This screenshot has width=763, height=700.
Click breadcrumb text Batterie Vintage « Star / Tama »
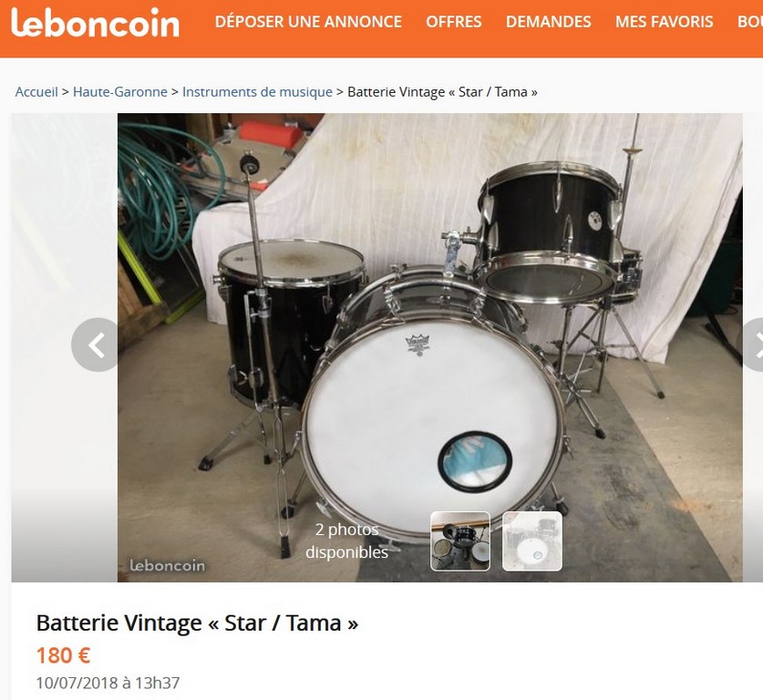point(442,91)
